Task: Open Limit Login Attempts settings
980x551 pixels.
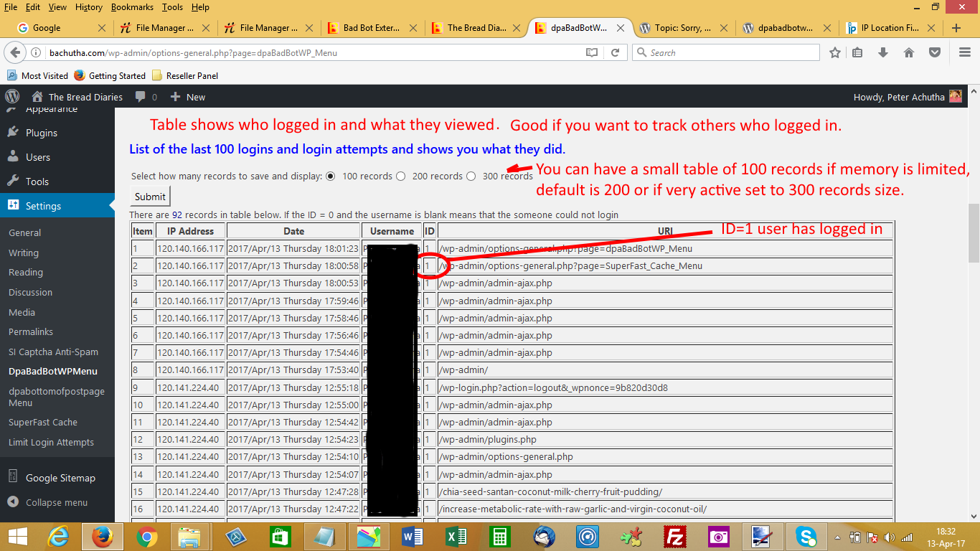Action: click(51, 442)
